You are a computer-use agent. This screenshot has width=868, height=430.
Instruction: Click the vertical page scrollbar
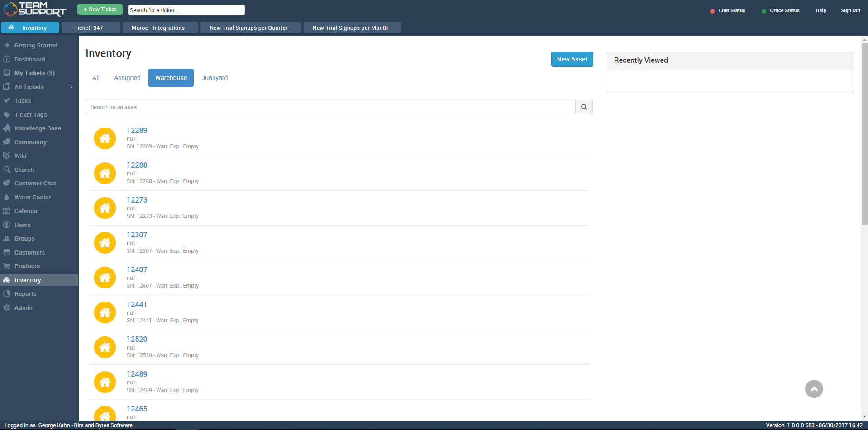(864, 134)
